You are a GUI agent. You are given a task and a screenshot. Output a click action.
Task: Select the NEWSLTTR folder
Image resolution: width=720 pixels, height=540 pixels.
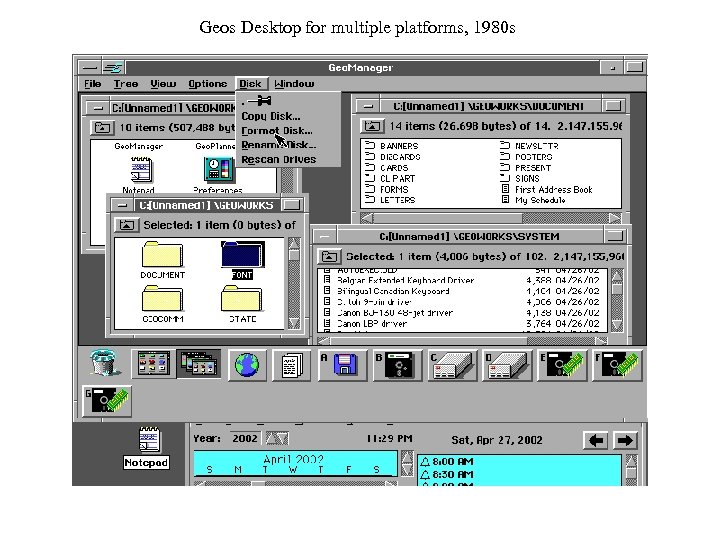tap(529, 146)
